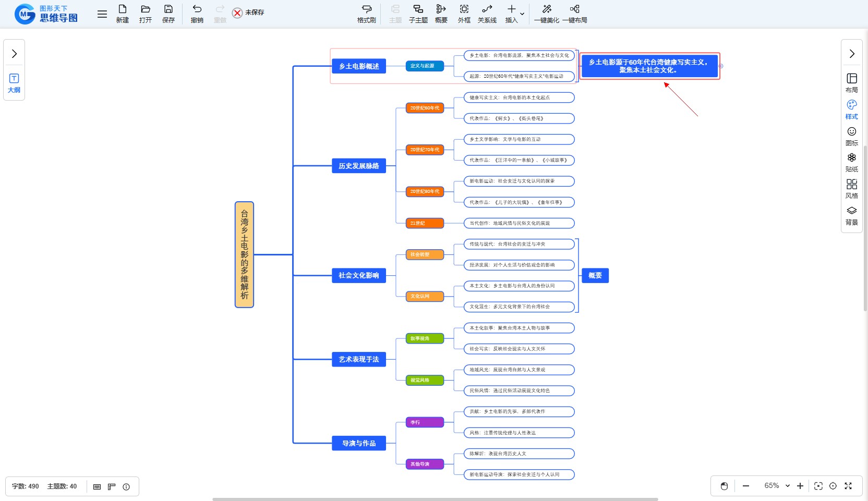The height and width of the screenshot is (501, 868).
Task: Toggle fullscreen mode in zoom bar
Action: point(848,486)
